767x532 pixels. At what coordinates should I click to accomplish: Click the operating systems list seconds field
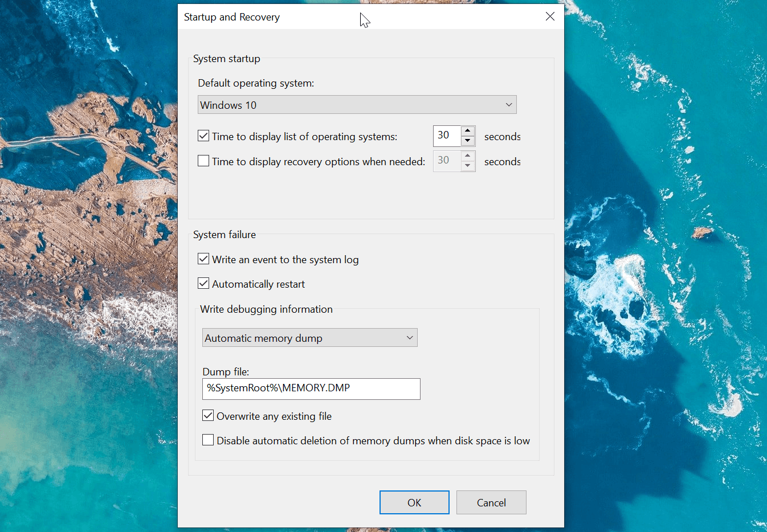coord(446,136)
